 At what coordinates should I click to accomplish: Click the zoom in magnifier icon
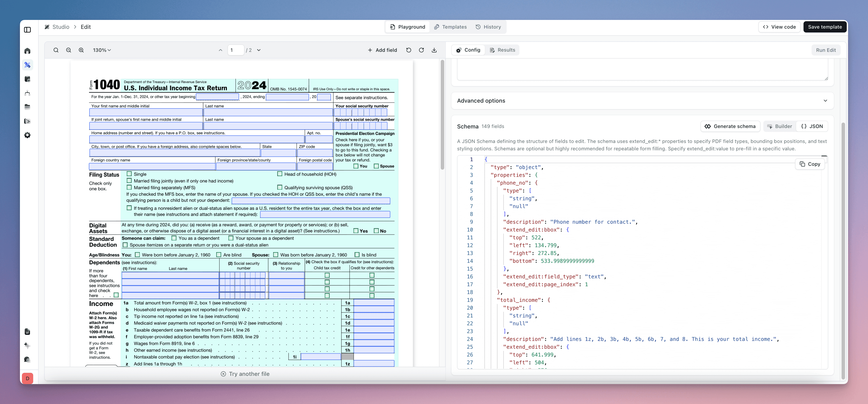click(81, 50)
